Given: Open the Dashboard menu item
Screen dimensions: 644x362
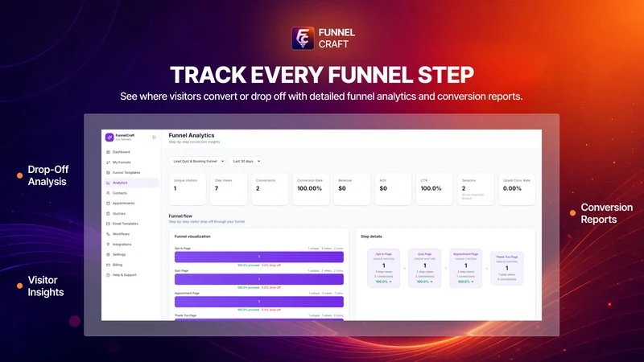Looking at the screenshot, I should 131,152.
